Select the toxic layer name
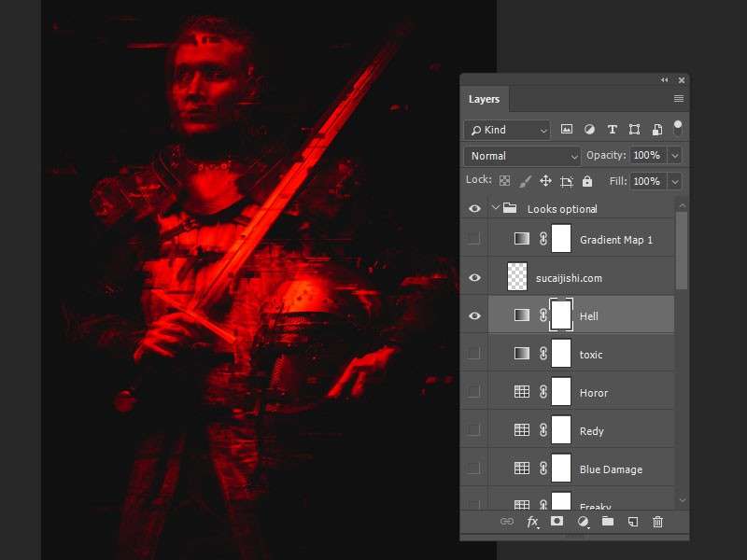The width and height of the screenshot is (747, 560). pyautogui.click(x=591, y=355)
